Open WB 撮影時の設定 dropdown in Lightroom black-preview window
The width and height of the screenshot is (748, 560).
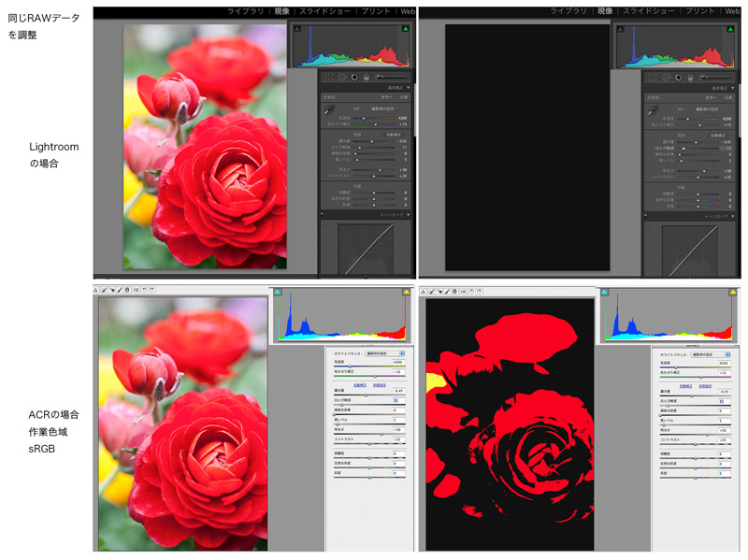[x=709, y=109]
